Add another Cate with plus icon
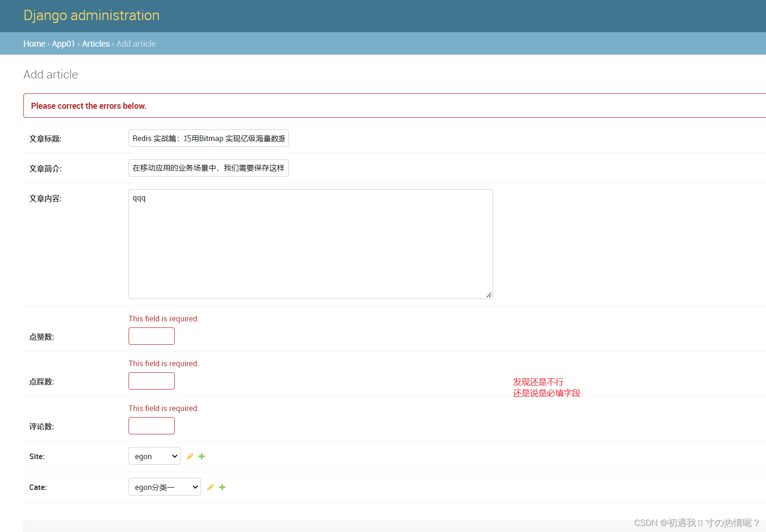Viewport: 766px width, 532px height. point(222,487)
